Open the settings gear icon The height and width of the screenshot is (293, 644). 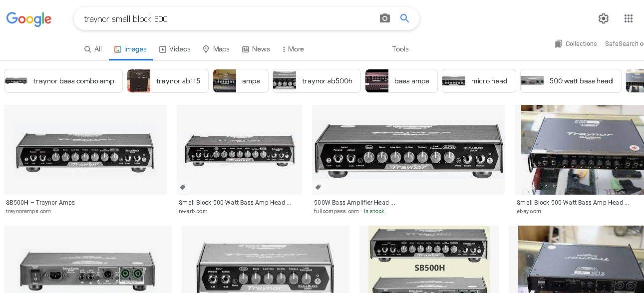click(604, 18)
